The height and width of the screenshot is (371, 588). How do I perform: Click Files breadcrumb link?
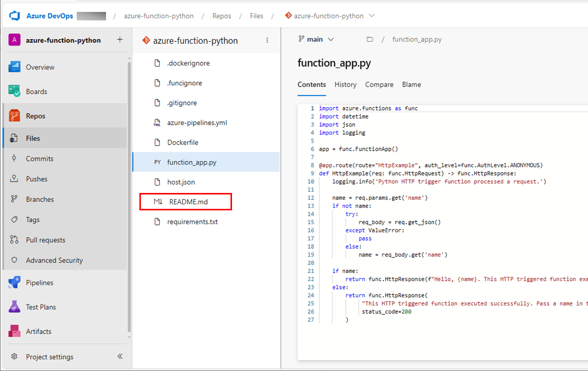pos(256,16)
